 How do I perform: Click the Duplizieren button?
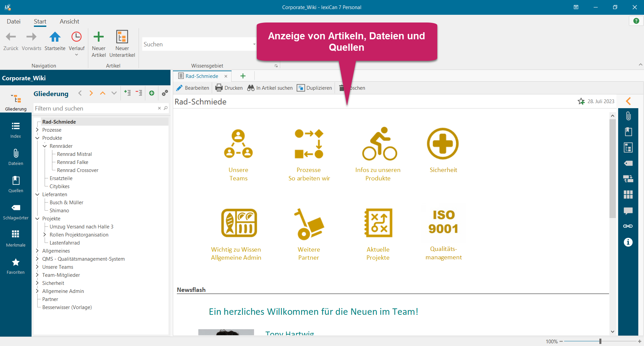[x=314, y=88]
